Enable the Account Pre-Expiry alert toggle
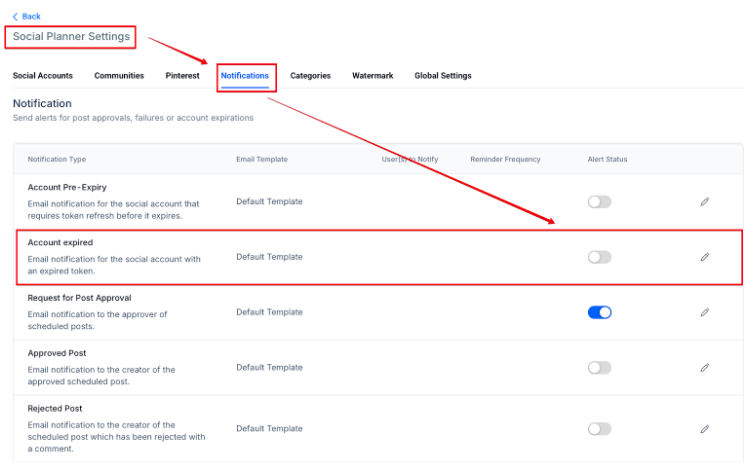Image resolution: width=755 pixels, height=469 pixels. (599, 202)
